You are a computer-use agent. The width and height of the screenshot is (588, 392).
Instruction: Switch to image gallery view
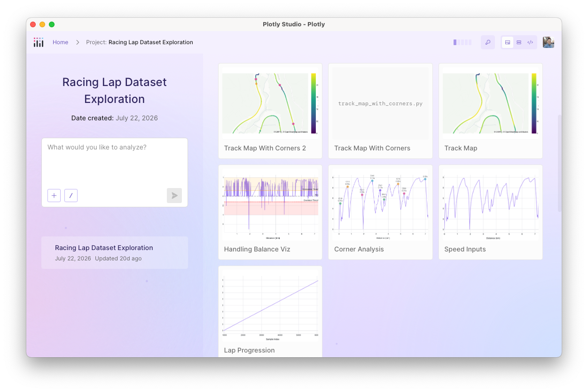point(508,42)
